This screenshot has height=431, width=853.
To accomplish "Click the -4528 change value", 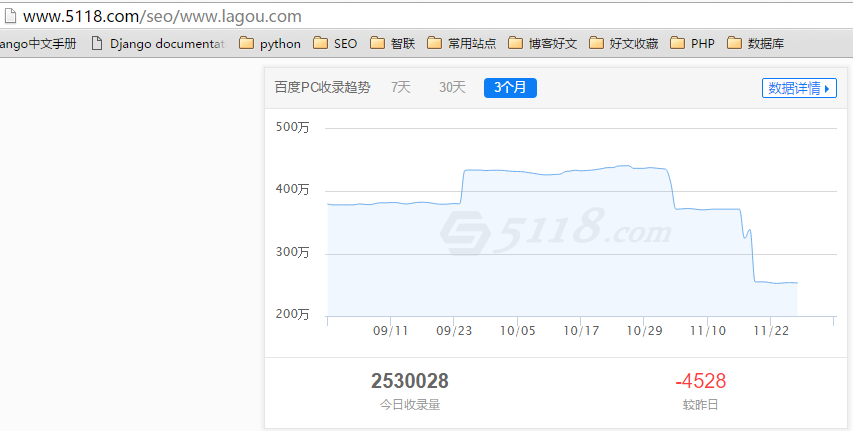I will (700, 381).
